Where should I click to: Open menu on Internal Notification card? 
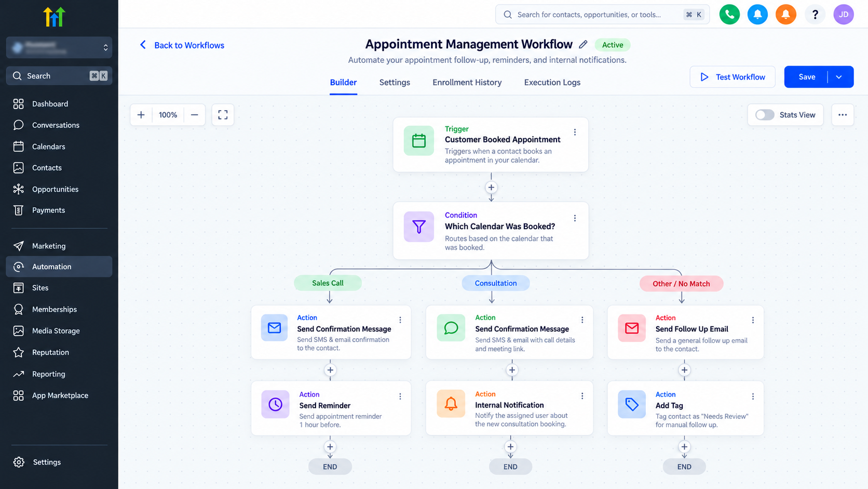(x=582, y=396)
